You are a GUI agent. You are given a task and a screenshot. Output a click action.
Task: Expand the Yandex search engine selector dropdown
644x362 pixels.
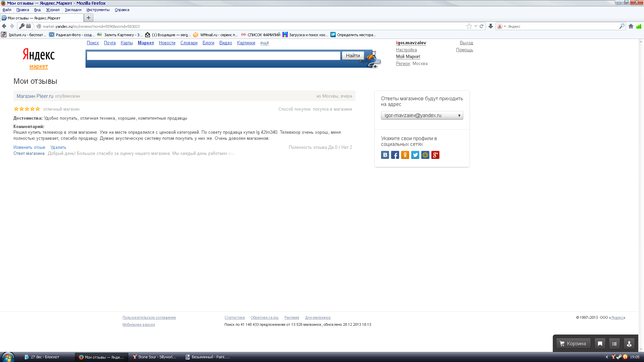point(502,26)
